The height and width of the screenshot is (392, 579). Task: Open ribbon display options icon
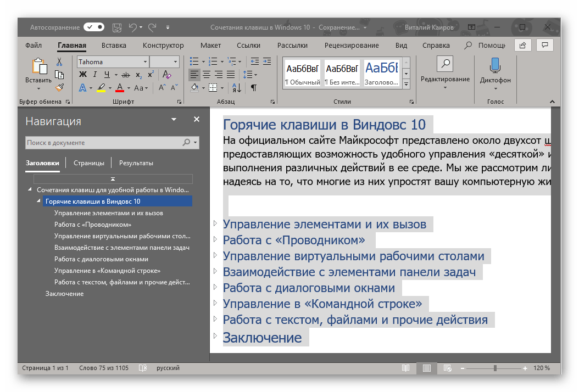tap(471, 27)
